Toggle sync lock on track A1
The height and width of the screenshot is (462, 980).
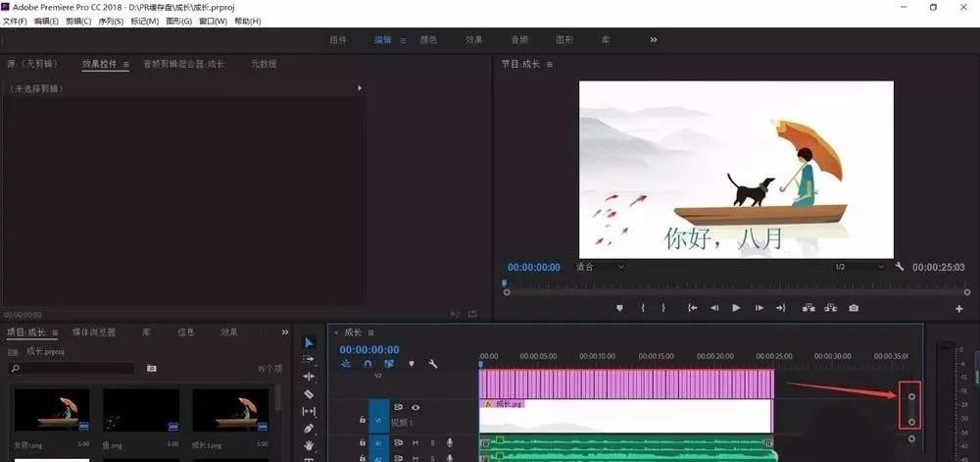(398, 442)
